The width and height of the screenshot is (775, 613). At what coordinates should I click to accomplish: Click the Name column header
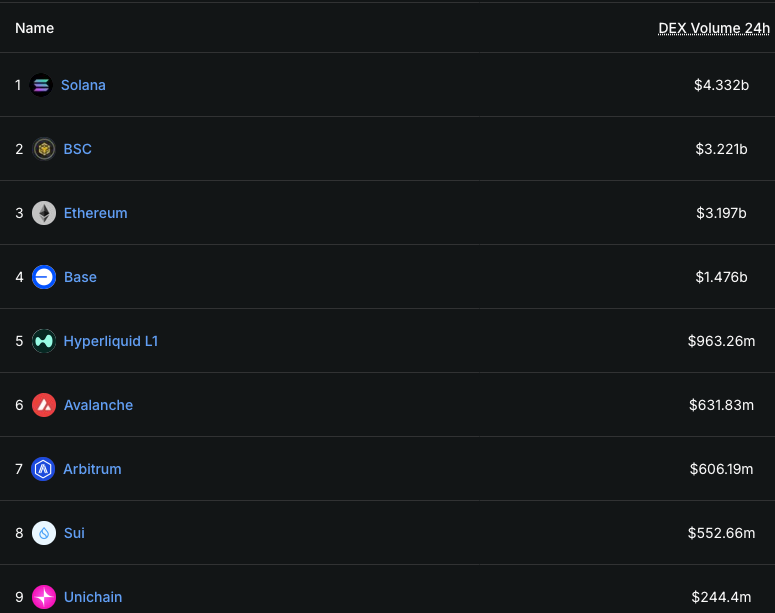pyautogui.click(x=35, y=28)
